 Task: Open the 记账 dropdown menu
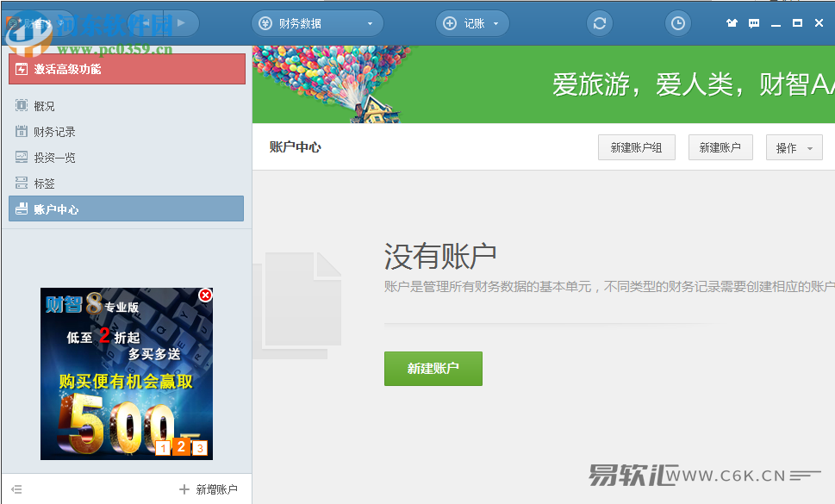click(472, 23)
